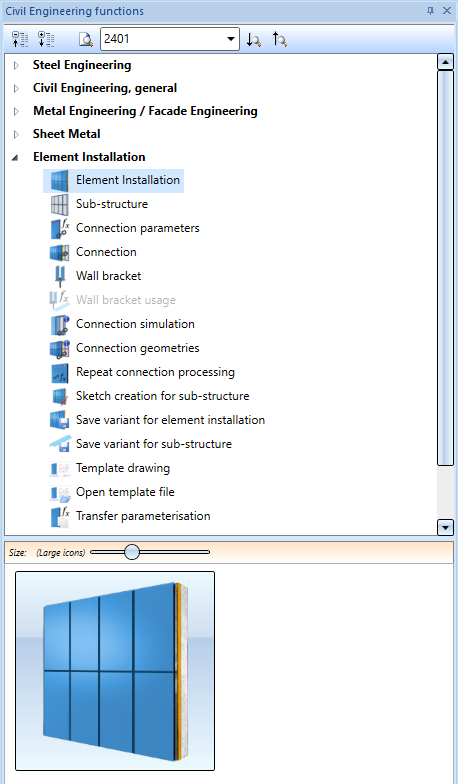Click the Template drawing icon

[x=60, y=468]
